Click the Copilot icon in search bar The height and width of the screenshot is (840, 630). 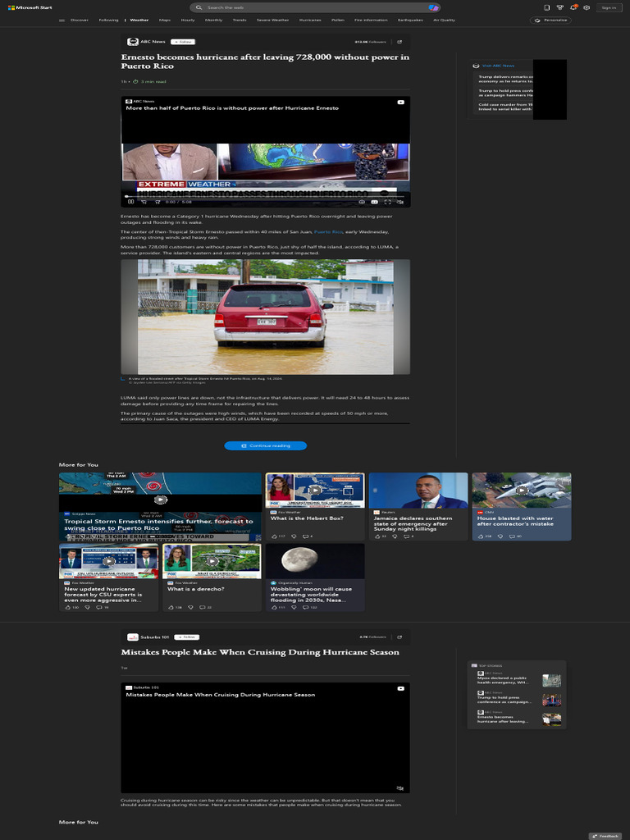pyautogui.click(x=433, y=7)
